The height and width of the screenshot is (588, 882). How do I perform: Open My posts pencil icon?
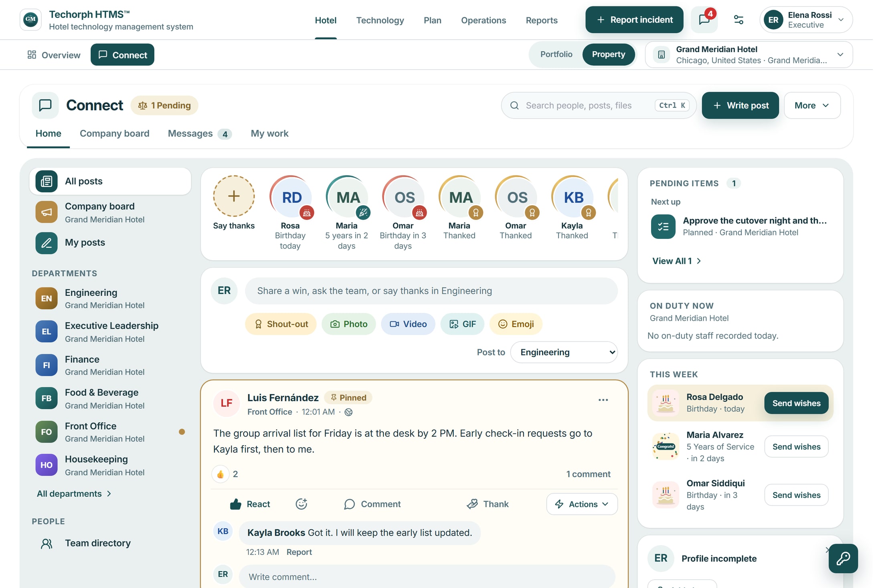point(47,243)
